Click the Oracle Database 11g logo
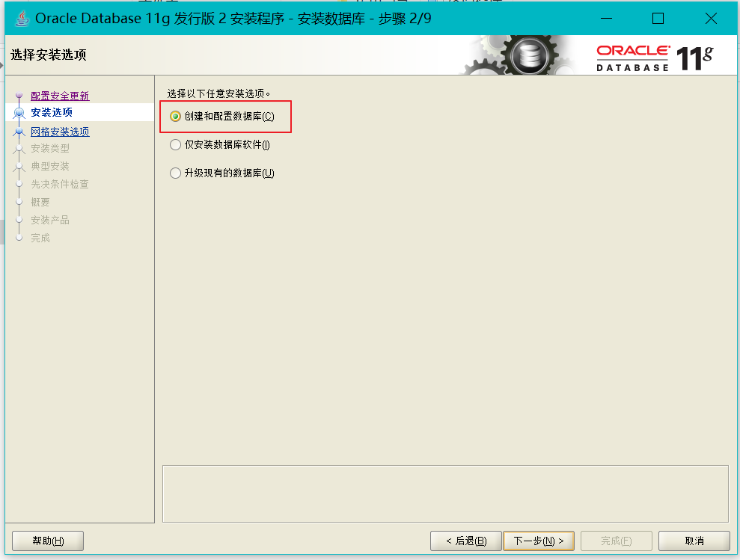740x560 pixels. 655,58
